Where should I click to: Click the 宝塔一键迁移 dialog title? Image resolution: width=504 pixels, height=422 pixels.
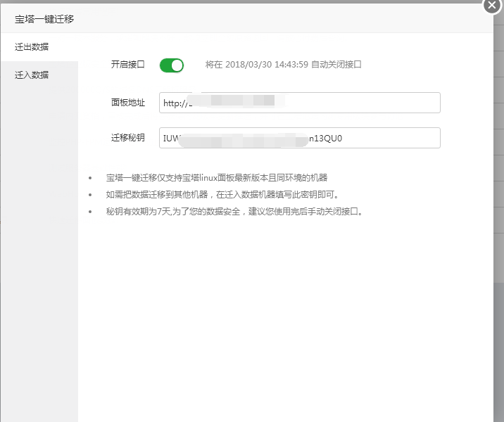pos(44,19)
